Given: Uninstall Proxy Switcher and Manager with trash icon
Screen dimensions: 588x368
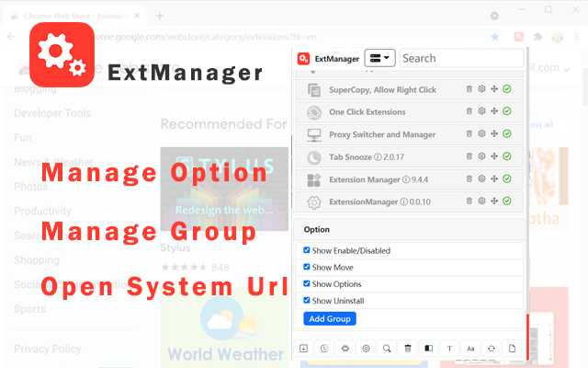Looking at the screenshot, I should (469, 133).
